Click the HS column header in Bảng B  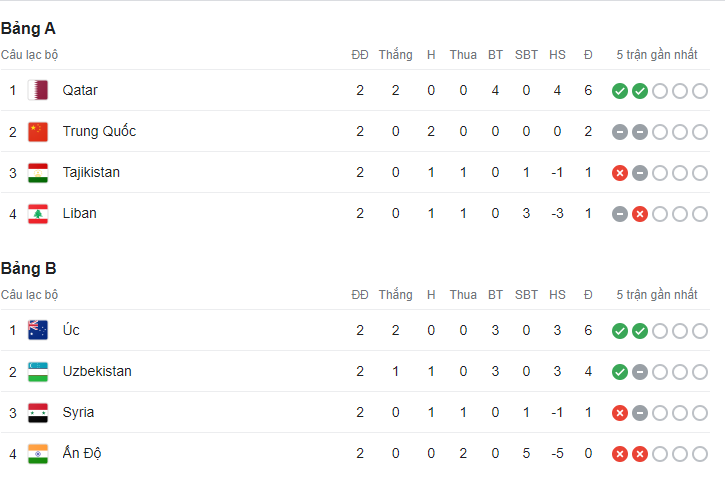tap(557, 295)
